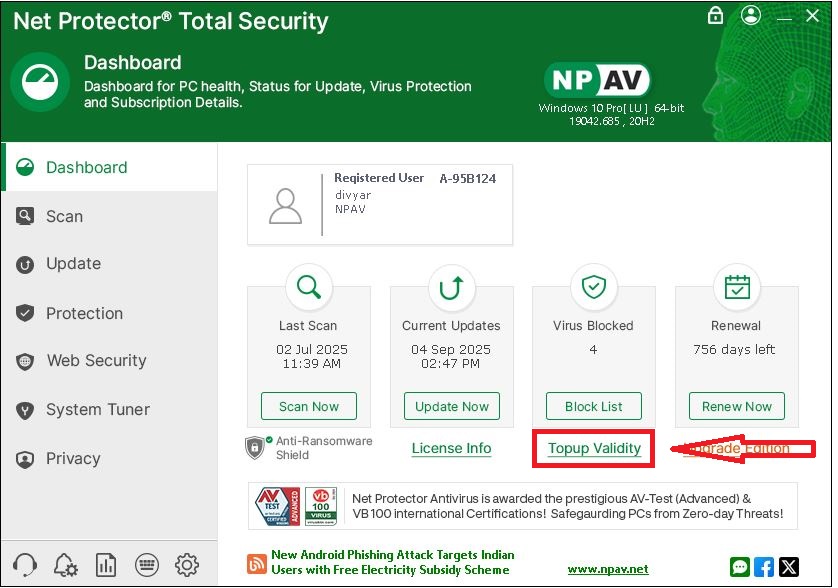Open the virtual keyboard icon

point(146,565)
